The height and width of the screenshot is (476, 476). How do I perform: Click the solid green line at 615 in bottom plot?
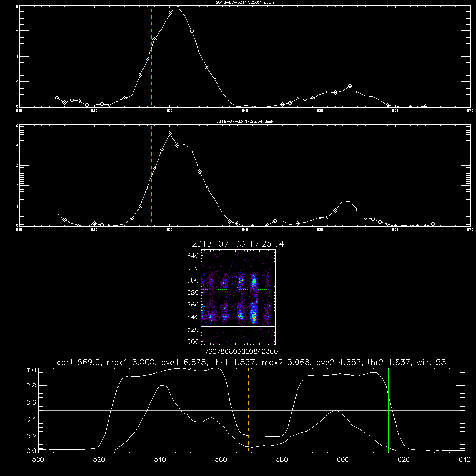coord(388,410)
